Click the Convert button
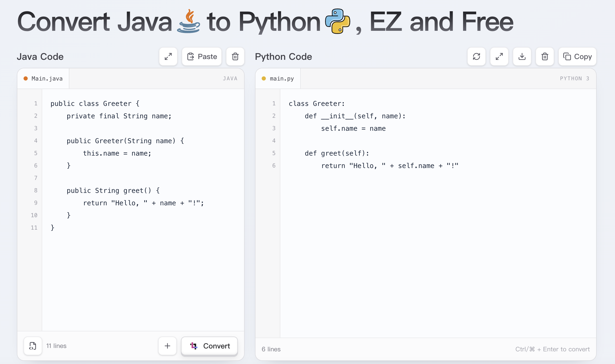Viewport: 615px width, 364px height. (209, 346)
